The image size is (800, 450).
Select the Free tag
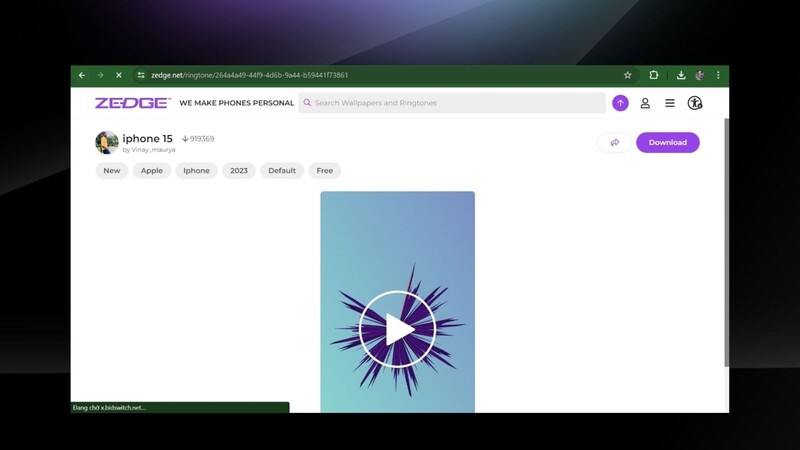324,170
